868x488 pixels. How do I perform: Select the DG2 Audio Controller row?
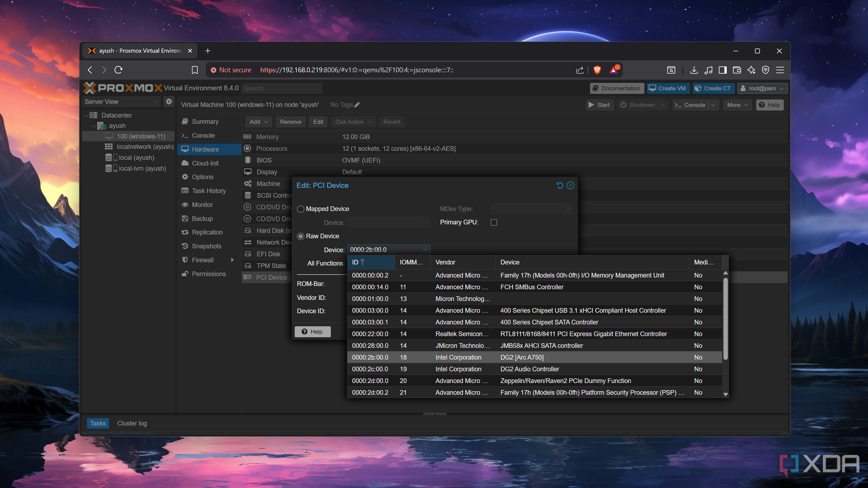(534, 369)
